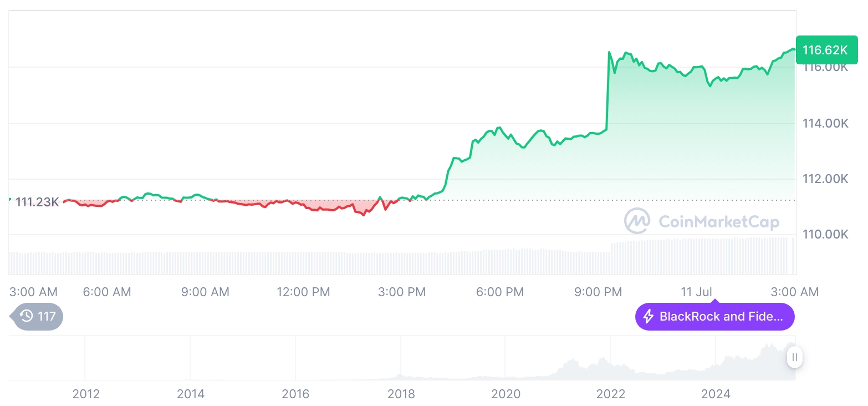Click the 114.00K price axis label
Image resolution: width=868 pixels, height=406 pixels.
click(825, 124)
